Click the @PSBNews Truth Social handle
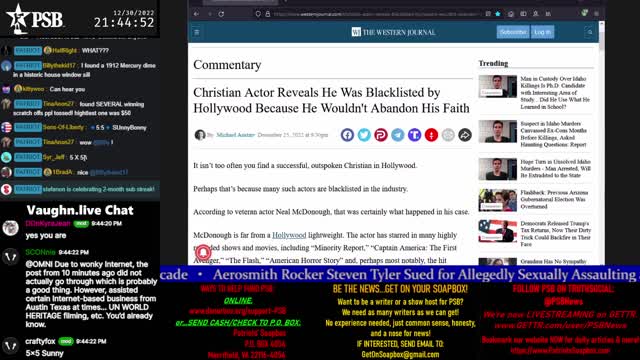Image resolution: width=640 pixels, height=360 pixels. 562,302
